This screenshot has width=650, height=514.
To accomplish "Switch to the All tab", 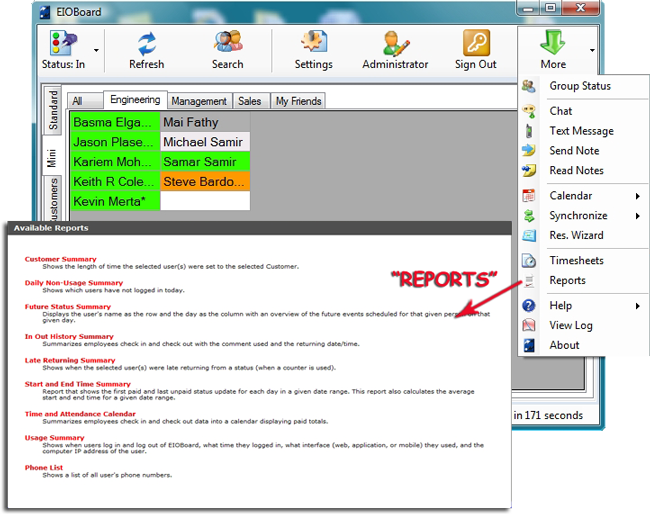I will (85, 101).
